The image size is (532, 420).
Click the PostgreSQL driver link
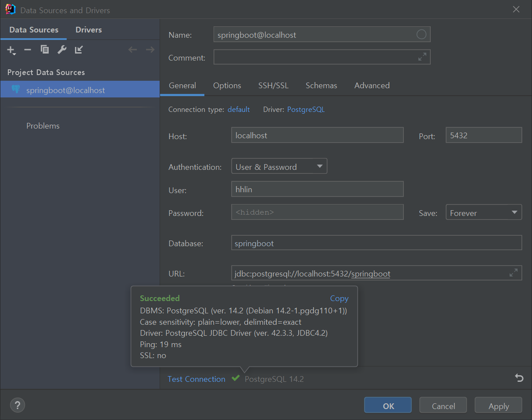(306, 109)
